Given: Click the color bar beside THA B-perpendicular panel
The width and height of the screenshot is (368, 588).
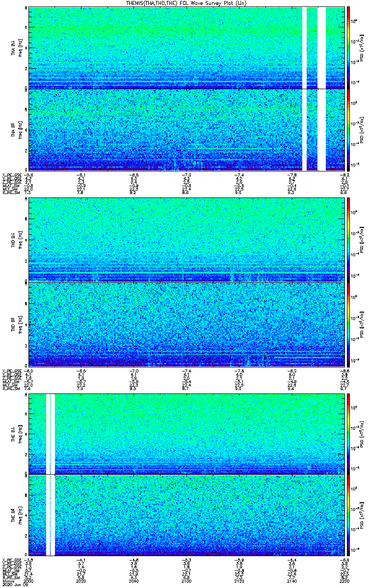Looking at the screenshot, I should tap(348, 48).
